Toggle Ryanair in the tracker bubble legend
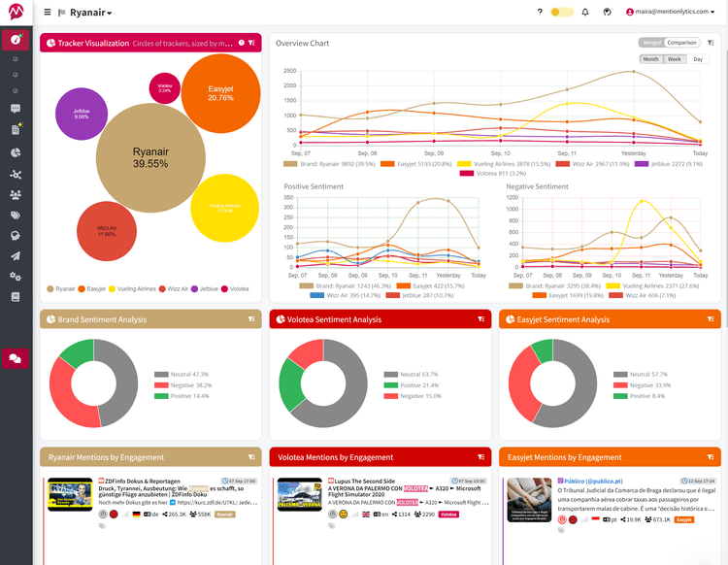728x565 pixels. (61, 288)
